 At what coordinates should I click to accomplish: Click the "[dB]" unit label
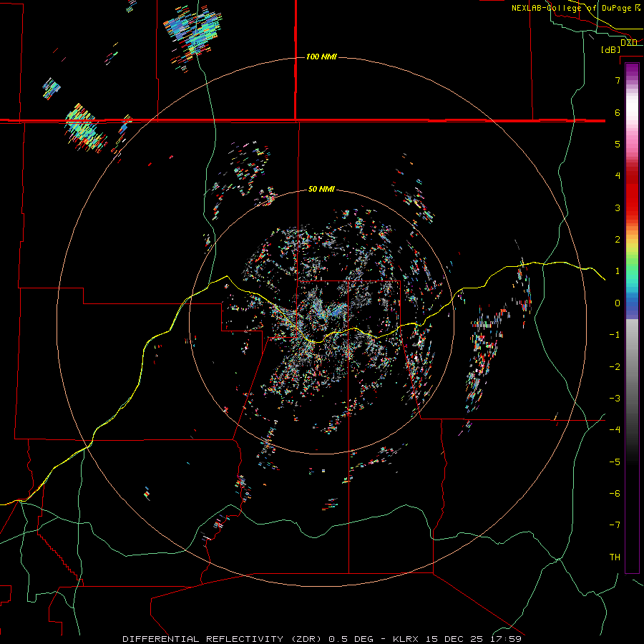[x=611, y=49]
